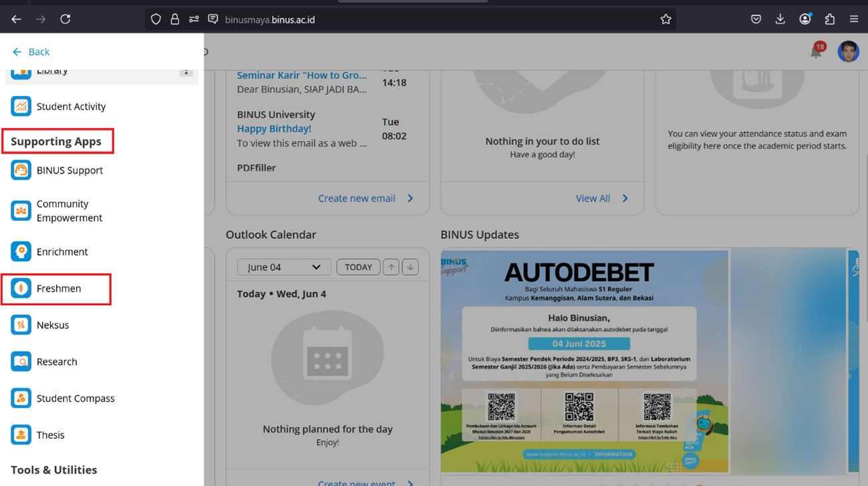Click the TODAY button
This screenshot has height=486, width=868.
pos(358,267)
